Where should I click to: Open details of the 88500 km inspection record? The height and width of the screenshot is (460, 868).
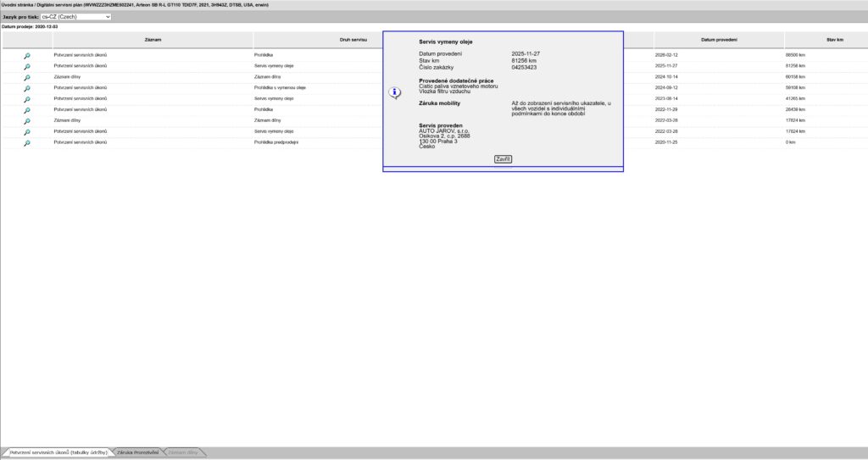(27, 55)
